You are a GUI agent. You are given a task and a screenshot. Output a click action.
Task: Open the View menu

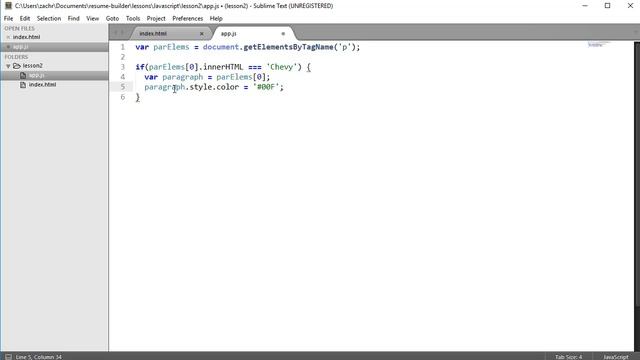pos(93,18)
